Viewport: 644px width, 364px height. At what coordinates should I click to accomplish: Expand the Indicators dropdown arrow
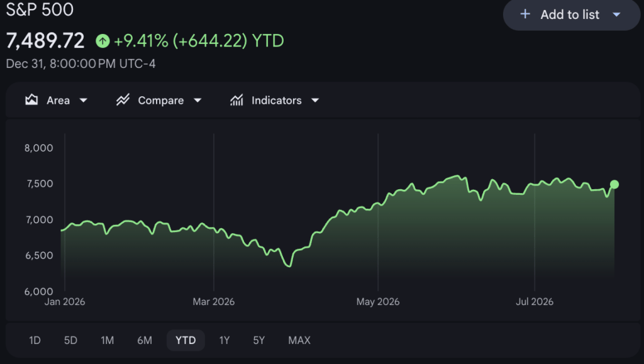315,100
